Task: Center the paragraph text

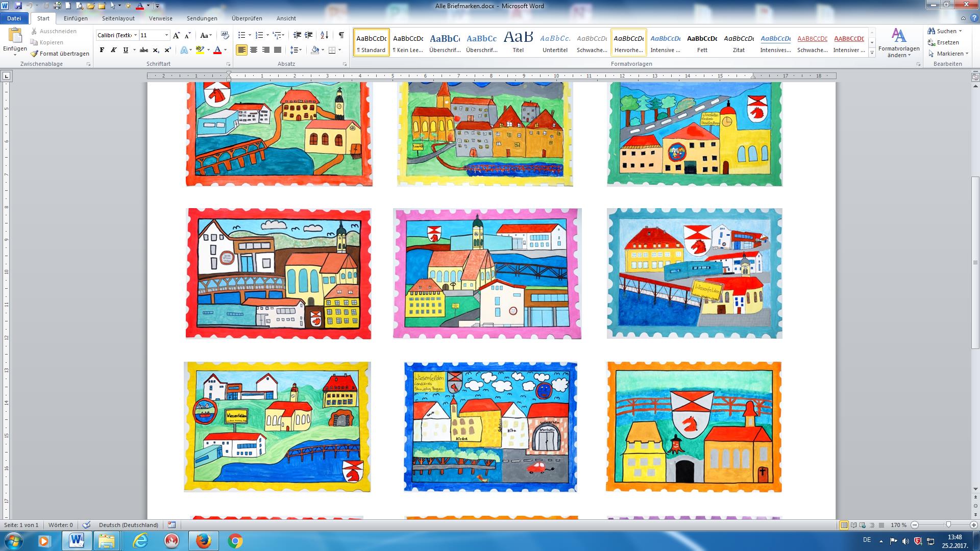Action: (x=254, y=50)
